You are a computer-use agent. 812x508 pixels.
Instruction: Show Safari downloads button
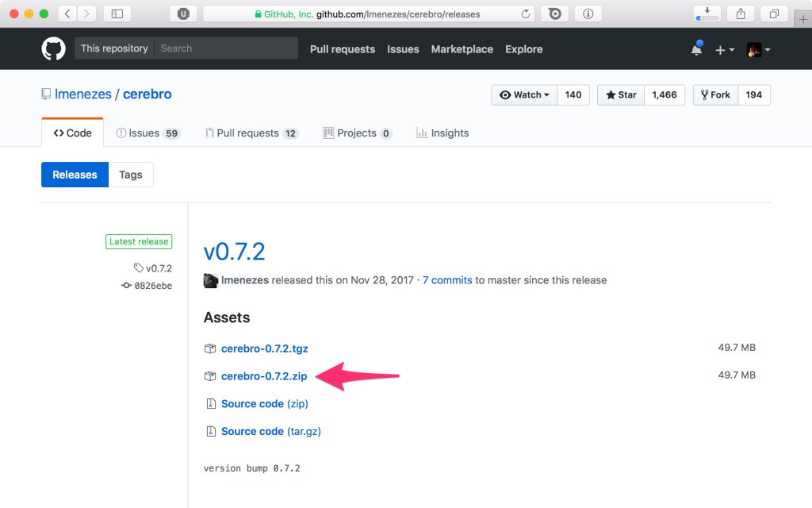707,14
